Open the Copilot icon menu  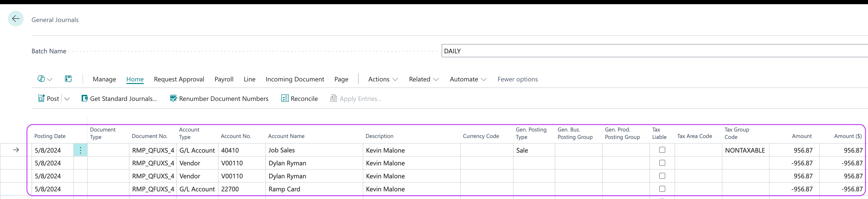pyautogui.click(x=45, y=79)
